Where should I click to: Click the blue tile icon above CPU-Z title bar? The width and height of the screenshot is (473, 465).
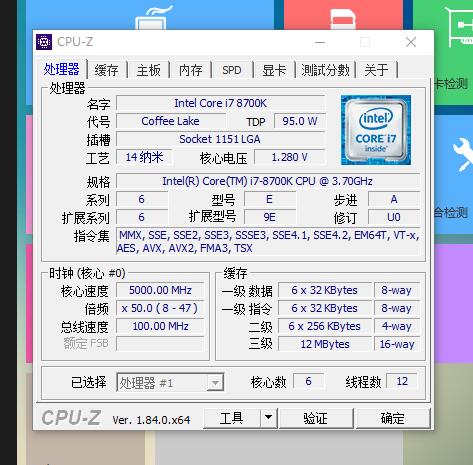click(x=153, y=18)
